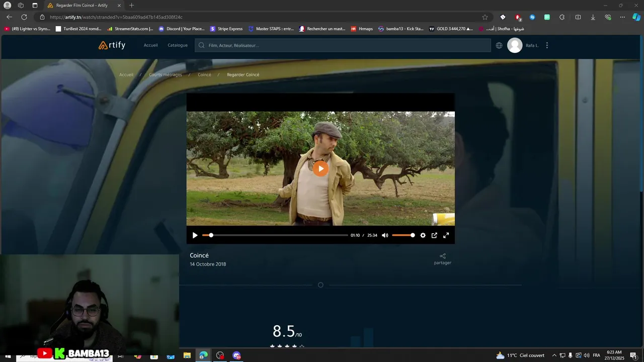Image resolution: width=644 pixels, height=362 pixels.
Task: Show hidden system tray icons
Action: coord(554,355)
